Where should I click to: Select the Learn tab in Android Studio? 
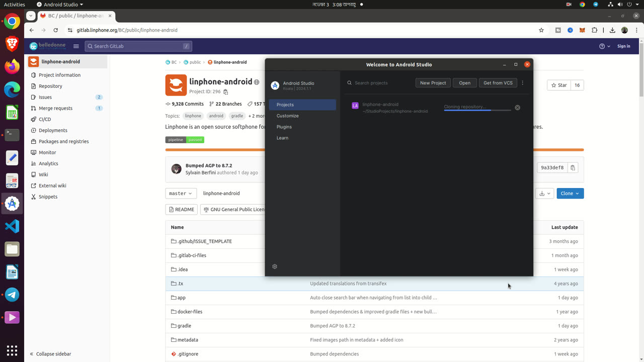pyautogui.click(x=302, y=138)
